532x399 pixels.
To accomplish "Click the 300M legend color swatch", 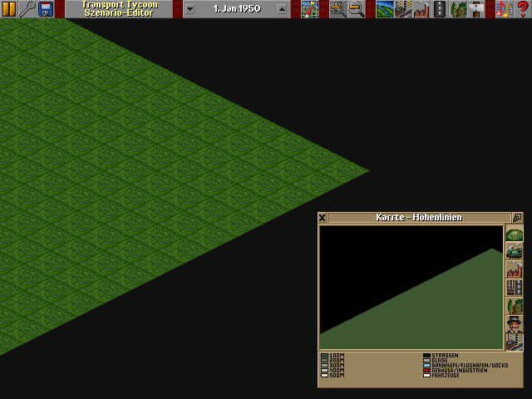I will pyautogui.click(x=324, y=366).
